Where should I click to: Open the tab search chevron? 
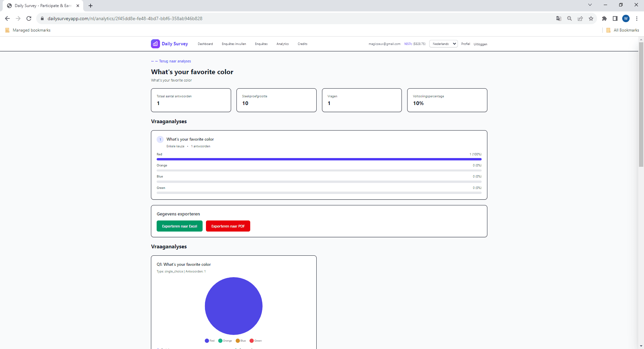[590, 5]
